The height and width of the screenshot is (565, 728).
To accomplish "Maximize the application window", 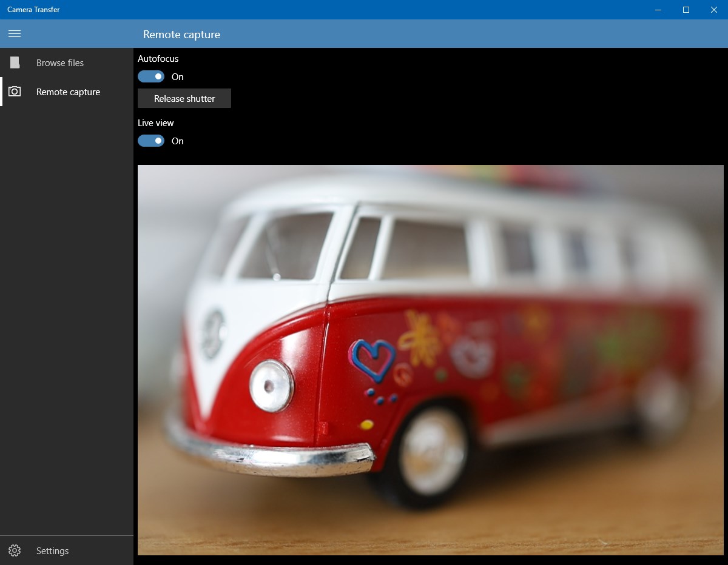I will click(686, 10).
